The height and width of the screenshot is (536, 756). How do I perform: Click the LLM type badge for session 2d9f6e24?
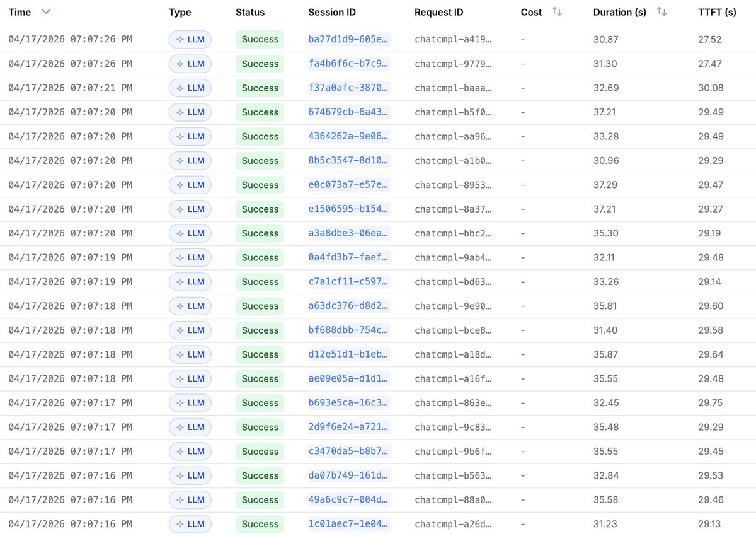coord(190,427)
